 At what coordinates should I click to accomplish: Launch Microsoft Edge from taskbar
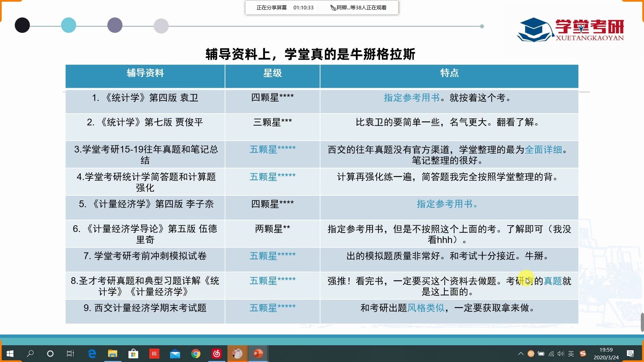coord(92,354)
